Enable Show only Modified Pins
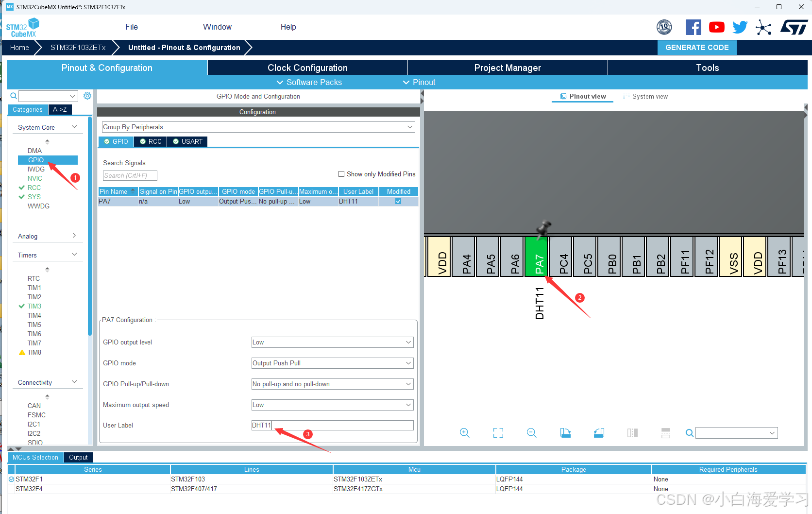812x514 pixels. pos(341,174)
